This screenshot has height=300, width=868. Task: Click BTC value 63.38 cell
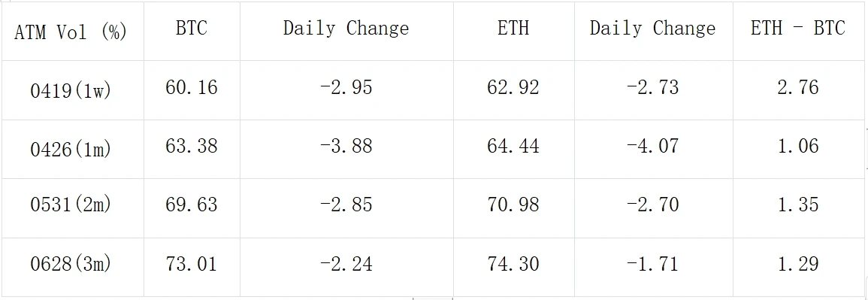(192, 149)
